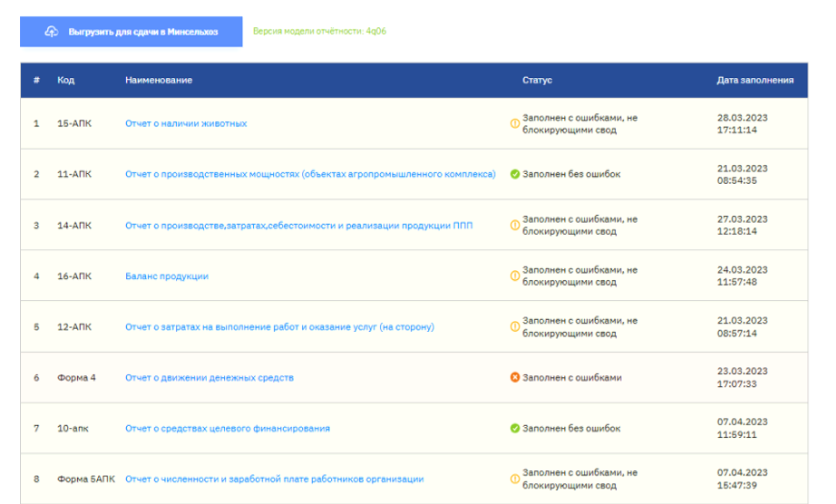Click the cloud upload icon in the export button

(x=53, y=32)
